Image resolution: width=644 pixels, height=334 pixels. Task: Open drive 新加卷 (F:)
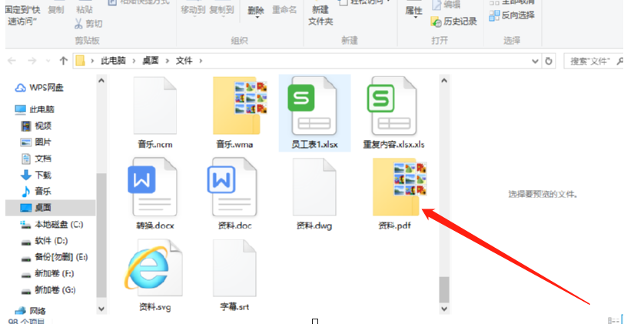pos(47,273)
